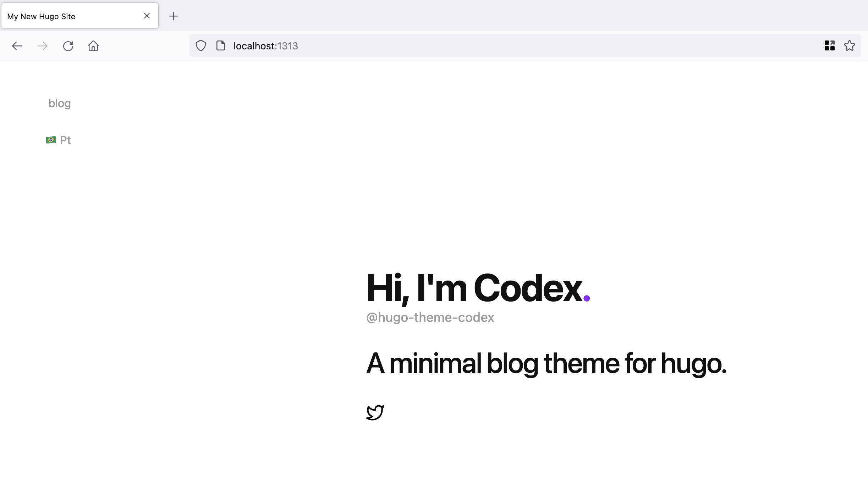This screenshot has height=493, width=868.
Task: Click the forward navigation arrow
Action: pos(43,46)
